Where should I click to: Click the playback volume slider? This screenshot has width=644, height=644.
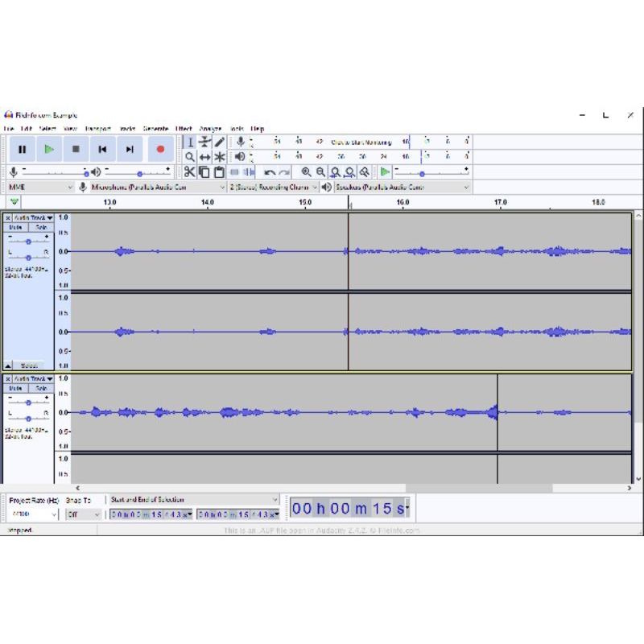click(138, 172)
